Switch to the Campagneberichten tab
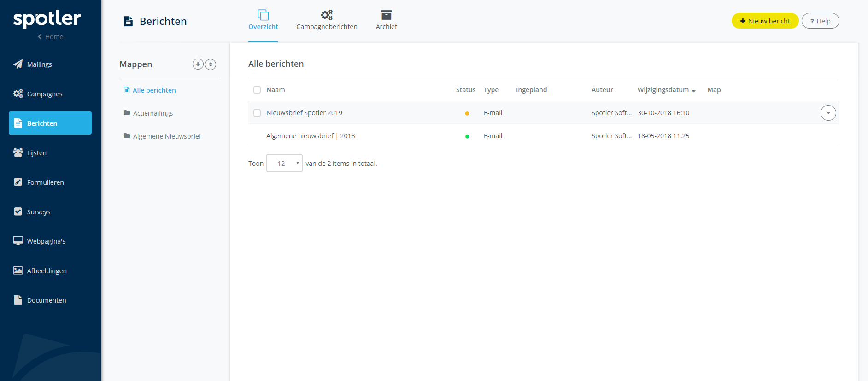The height and width of the screenshot is (381, 868). pos(327,21)
